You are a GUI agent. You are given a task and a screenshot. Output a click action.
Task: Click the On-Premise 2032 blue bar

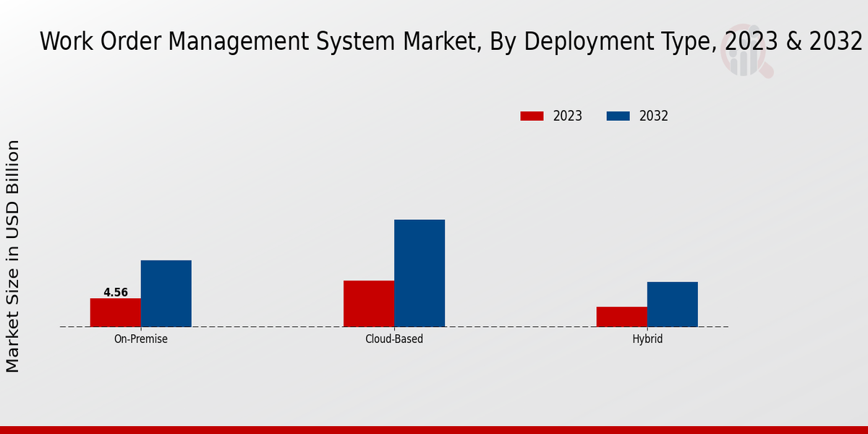(166, 294)
